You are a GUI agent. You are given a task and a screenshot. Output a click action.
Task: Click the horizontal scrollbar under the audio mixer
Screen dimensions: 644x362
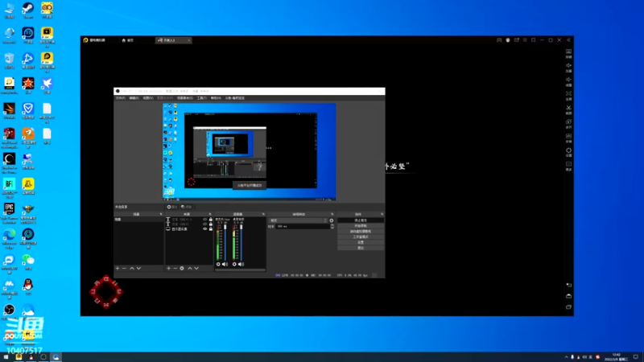240,270
